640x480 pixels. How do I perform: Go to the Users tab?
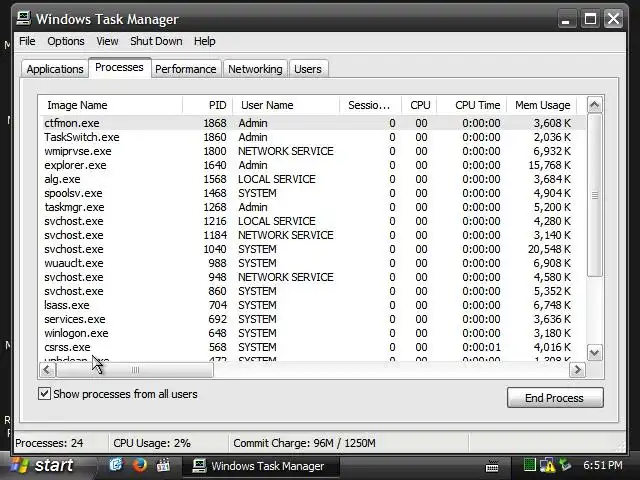coord(308,69)
